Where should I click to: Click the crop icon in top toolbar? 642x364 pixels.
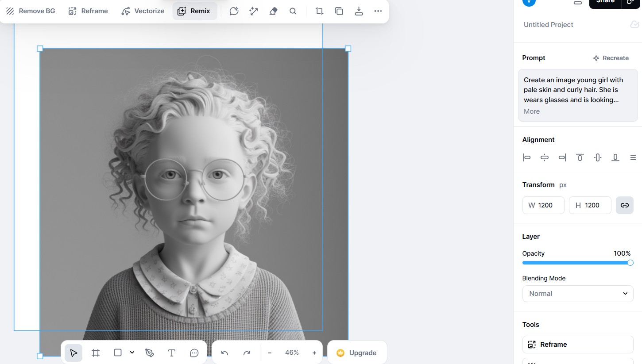[319, 11]
